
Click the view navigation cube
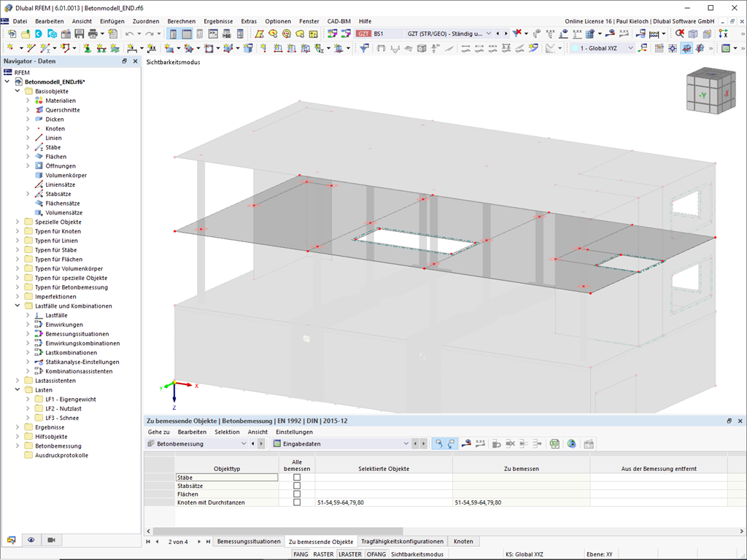pos(711,91)
